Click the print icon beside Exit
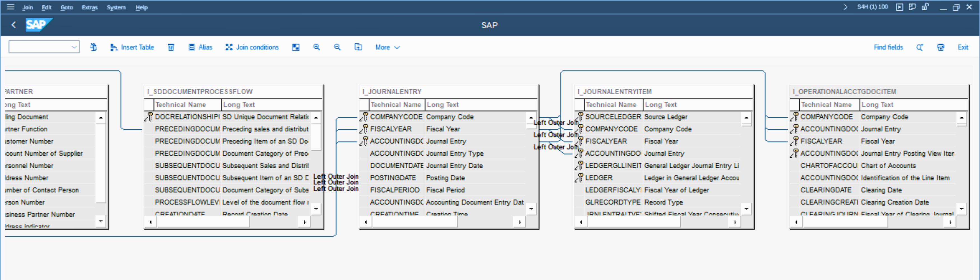This screenshot has height=280, width=980. pos(941,47)
